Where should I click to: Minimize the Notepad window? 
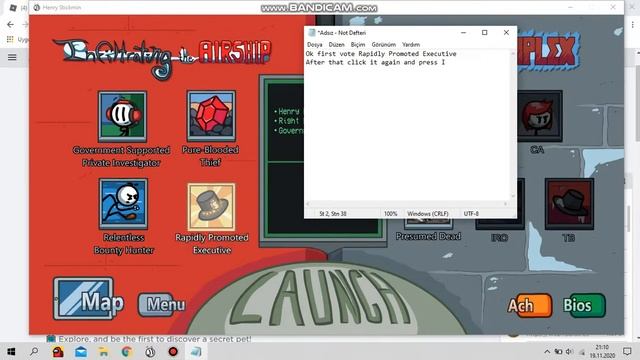coord(463,33)
